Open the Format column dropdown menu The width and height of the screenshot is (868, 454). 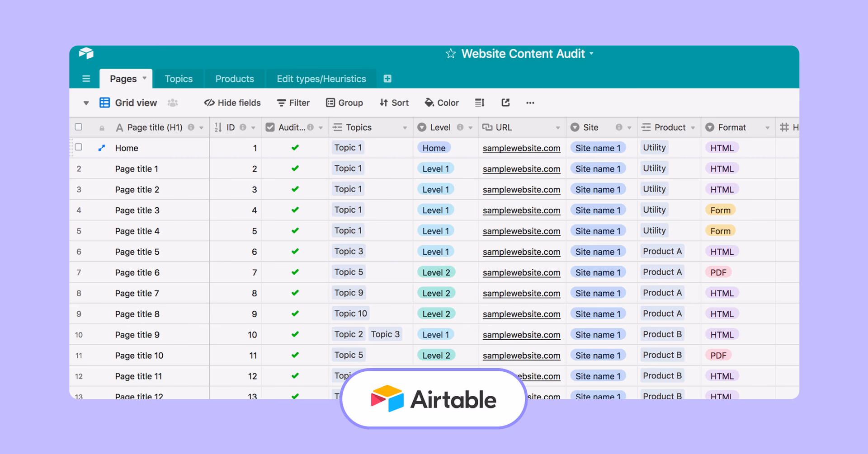coord(767,127)
